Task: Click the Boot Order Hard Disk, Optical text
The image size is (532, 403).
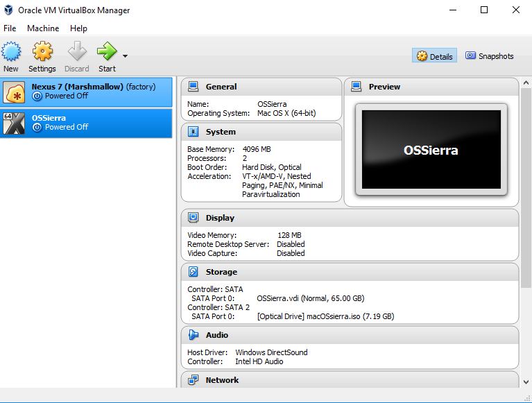Action: (x=271, y=167)
